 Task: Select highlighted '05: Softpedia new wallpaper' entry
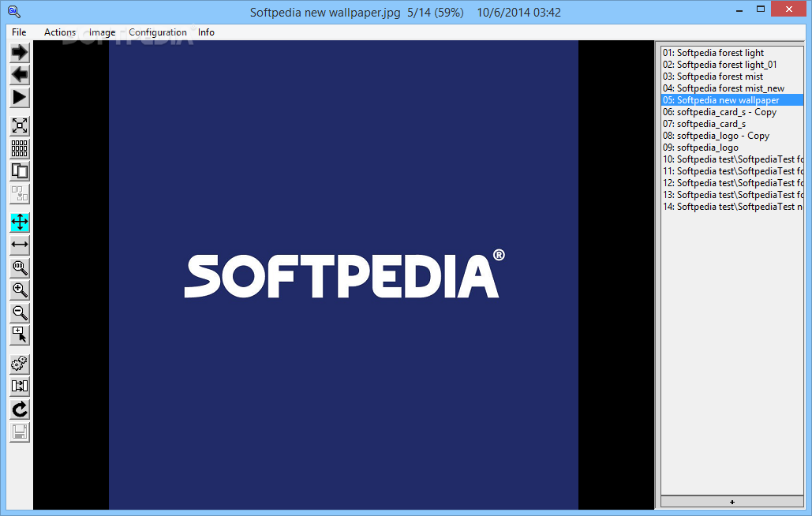(732, 100)
